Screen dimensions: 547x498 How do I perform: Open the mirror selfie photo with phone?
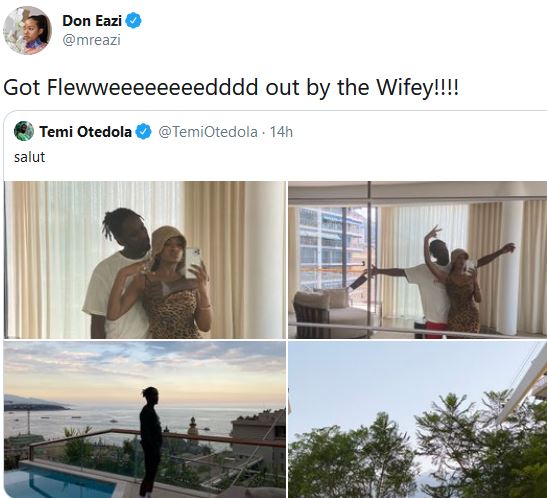point(145,260)
